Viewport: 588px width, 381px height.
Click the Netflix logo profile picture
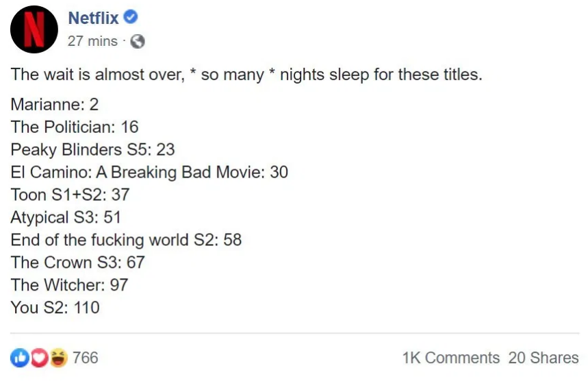(x=34, y=29)
